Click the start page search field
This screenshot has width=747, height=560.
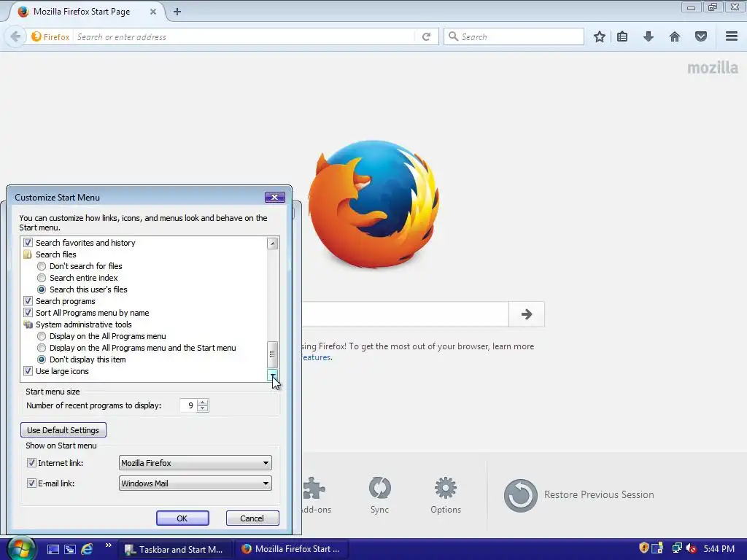coord(405,314)
